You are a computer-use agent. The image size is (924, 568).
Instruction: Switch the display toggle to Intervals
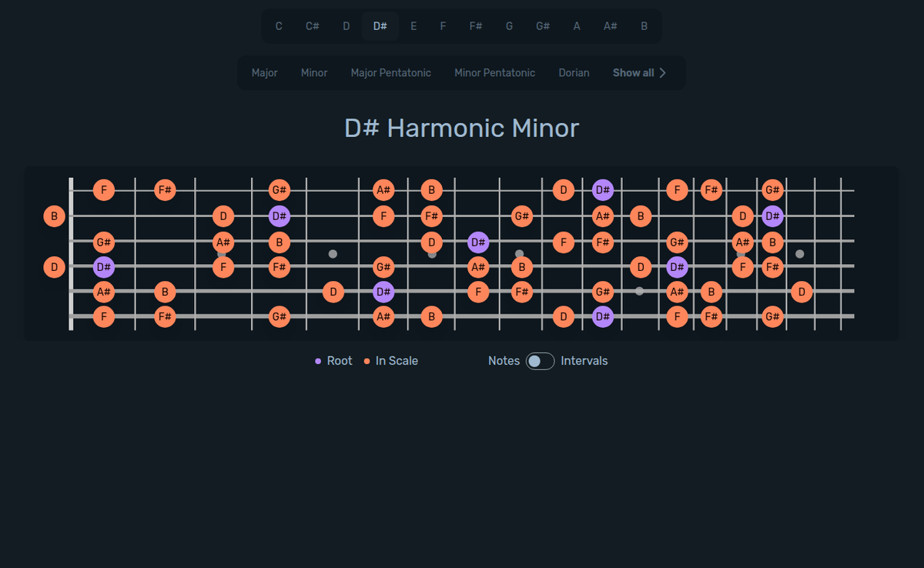pos(539,361)
